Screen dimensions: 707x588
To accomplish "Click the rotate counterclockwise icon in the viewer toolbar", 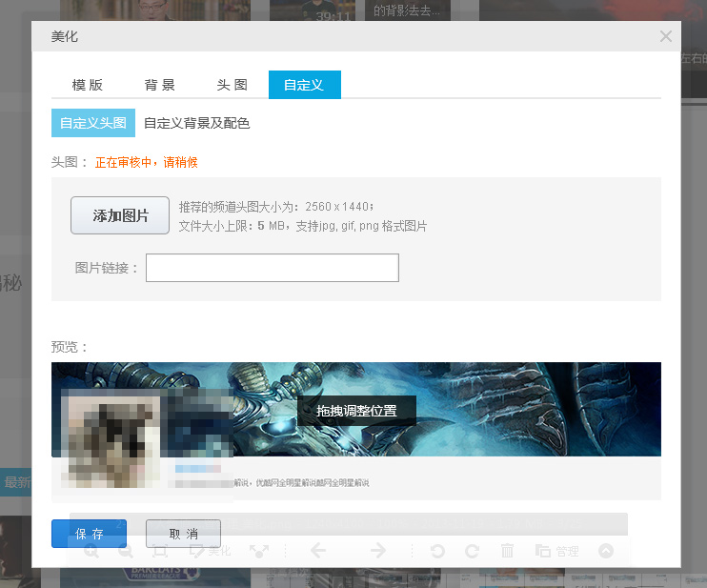I will 437,551.
